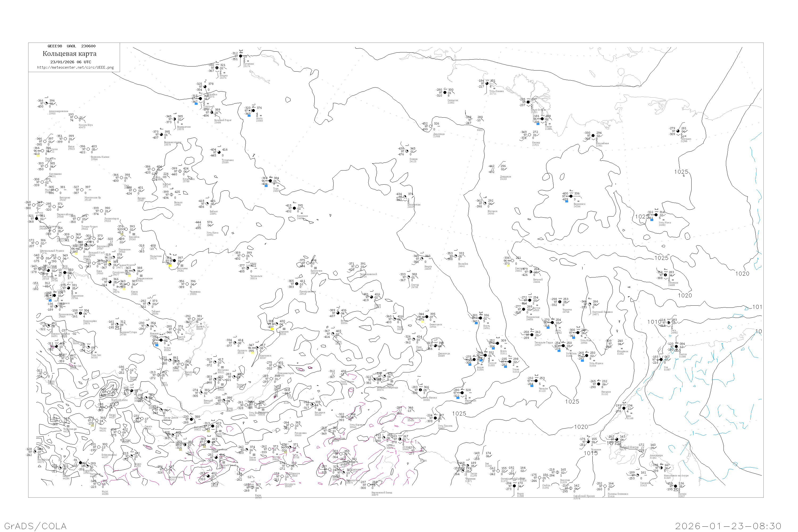The width and height of the screenshot is (798, 532).
Task: Click the QEEE98 UAOL 230600 header code
Action: click(x=71, y=46)
